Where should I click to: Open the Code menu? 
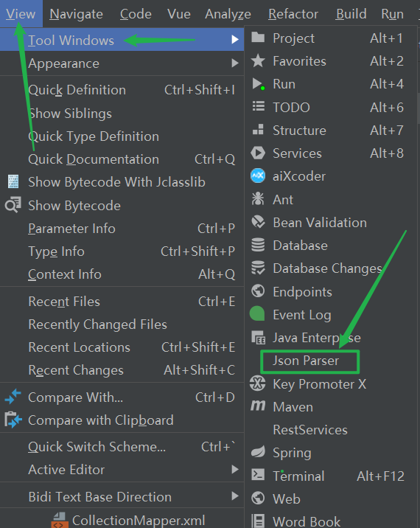[136, 14]
